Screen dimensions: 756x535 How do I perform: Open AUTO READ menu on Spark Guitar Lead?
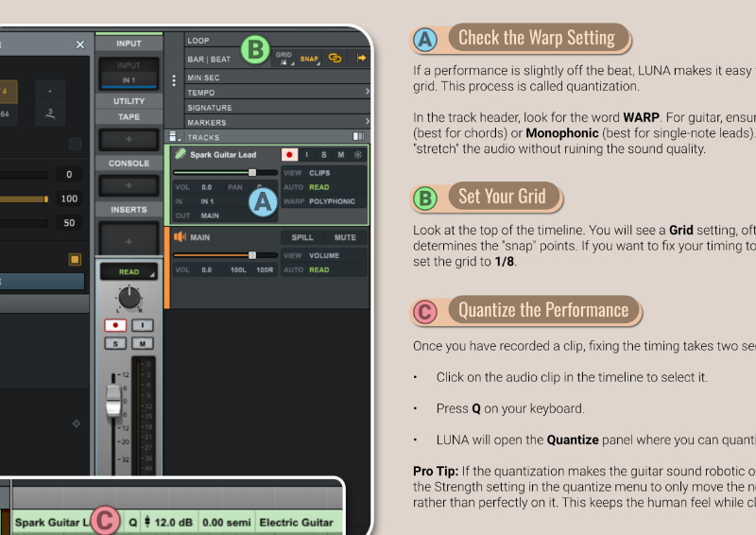tap(323, 187)
